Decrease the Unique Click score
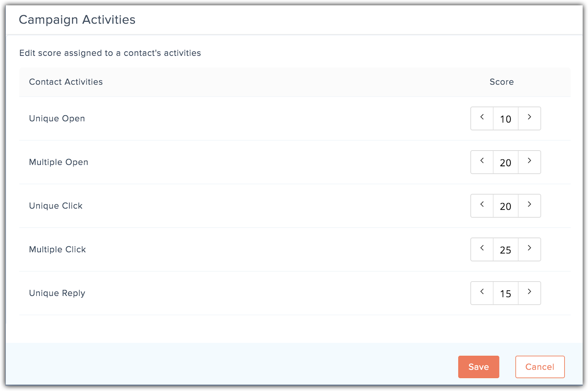588x391 pixels. click(x=482, y=206)
